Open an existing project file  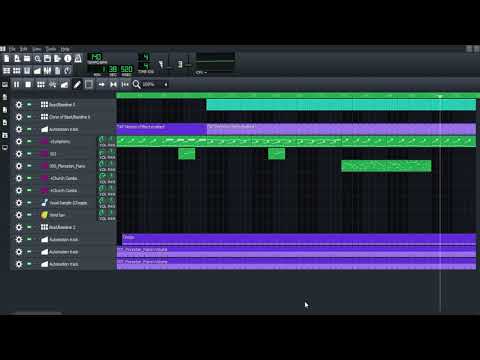[x=27, y=59]
